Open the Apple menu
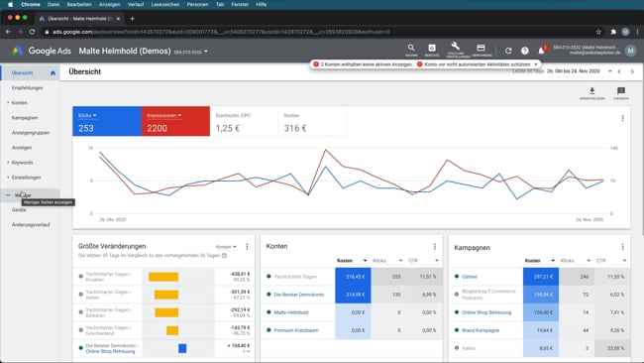 point(11,5)
